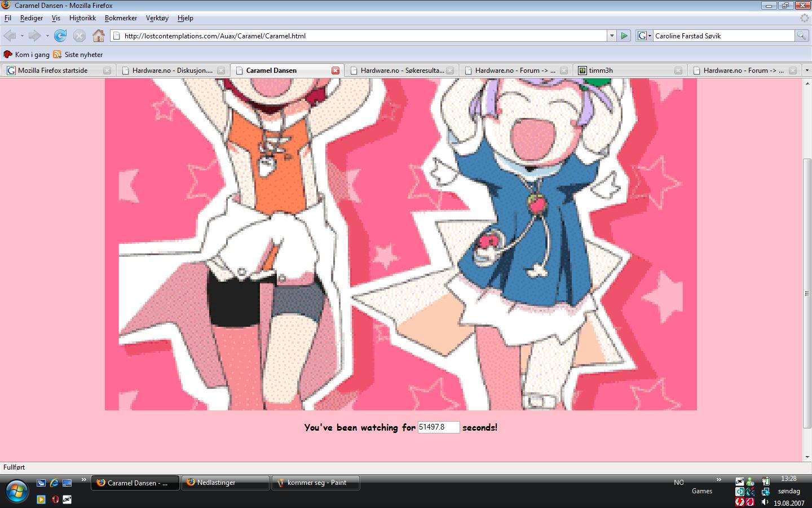
Task: Open the Historikk menu
Action: [82, 18]
